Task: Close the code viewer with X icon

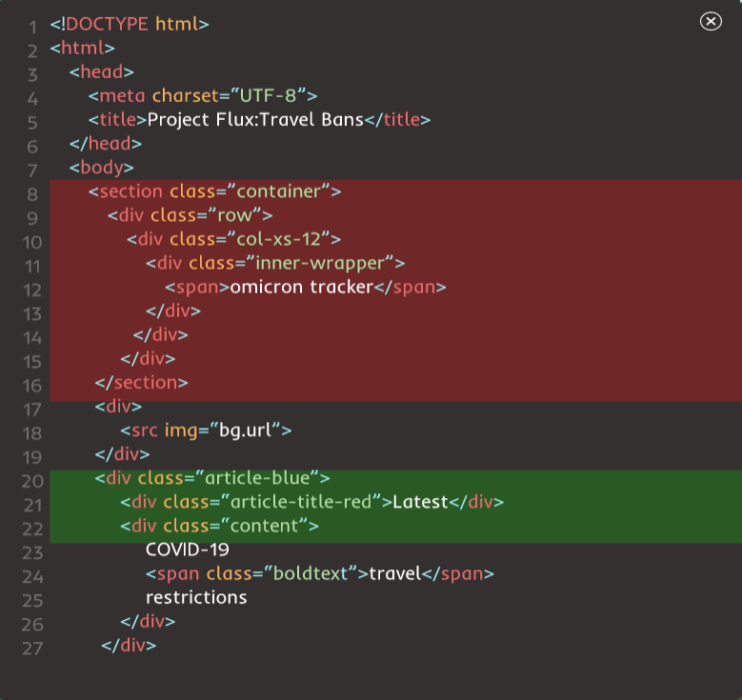Action: [711, 21]
